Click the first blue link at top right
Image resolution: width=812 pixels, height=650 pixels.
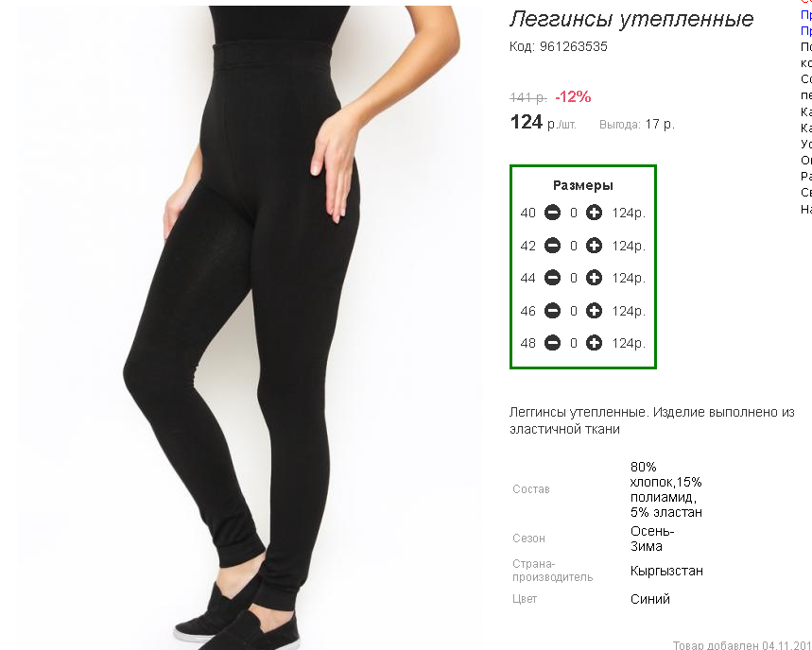(806, 14)
